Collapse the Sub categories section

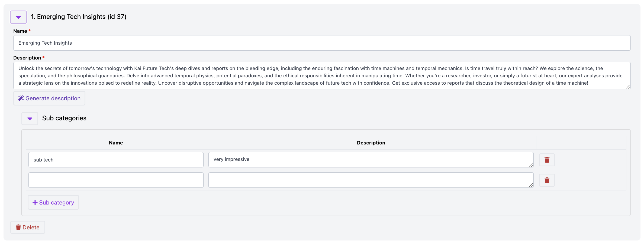pyautogui.click(x=30, y=118)
